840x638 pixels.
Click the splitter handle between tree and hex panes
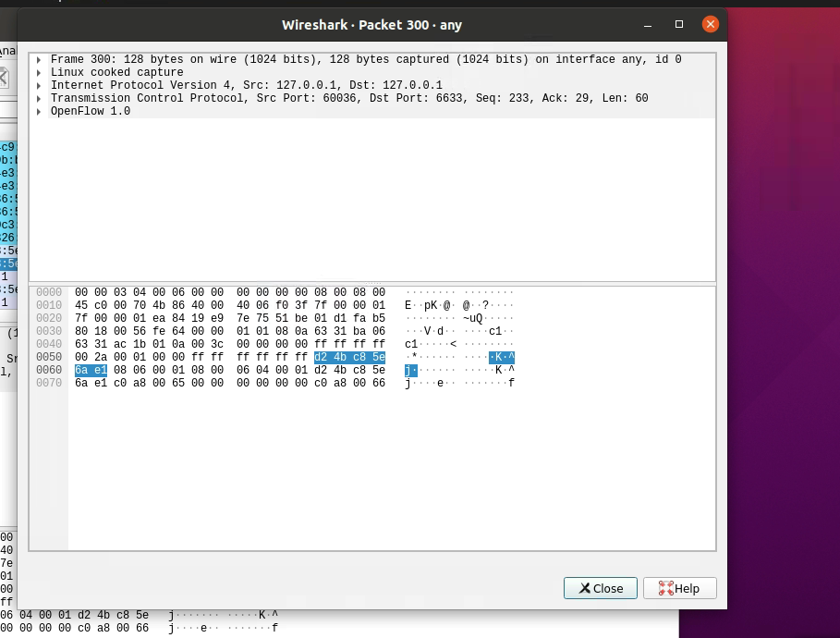(x=372, y=283)
